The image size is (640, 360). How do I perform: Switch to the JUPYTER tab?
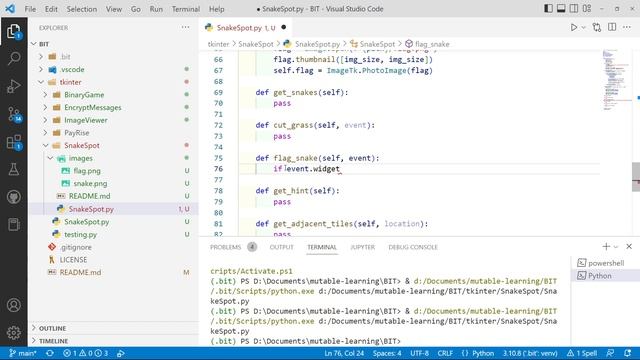[362, 247]
